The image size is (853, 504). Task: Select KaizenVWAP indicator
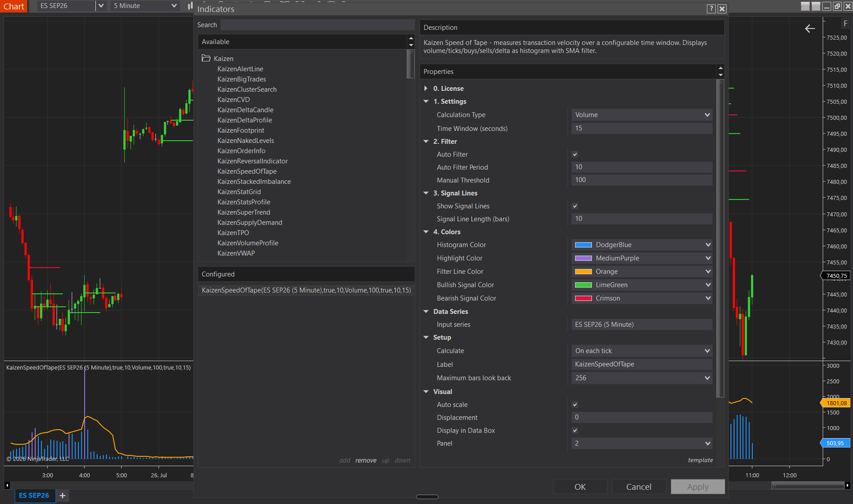tap(236, 253)
